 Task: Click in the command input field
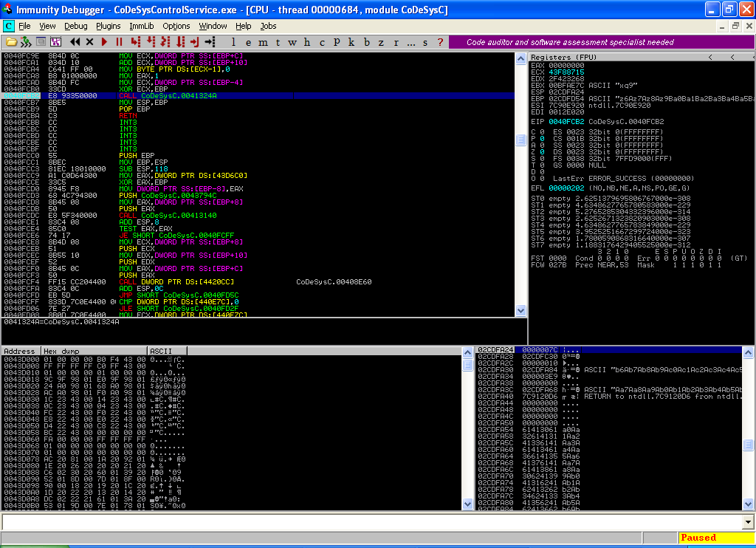(x=369, y=522)
